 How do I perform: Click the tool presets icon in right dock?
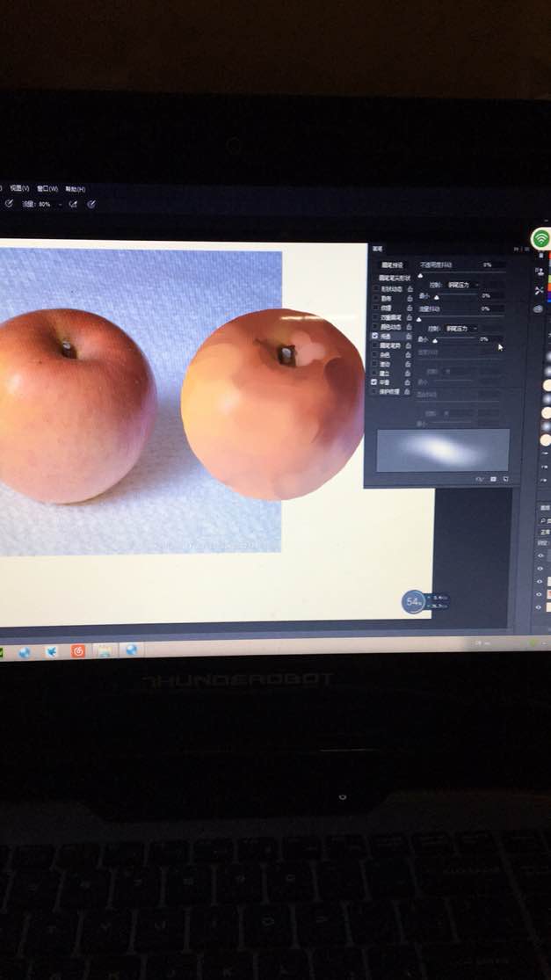(x=539, y=290)
